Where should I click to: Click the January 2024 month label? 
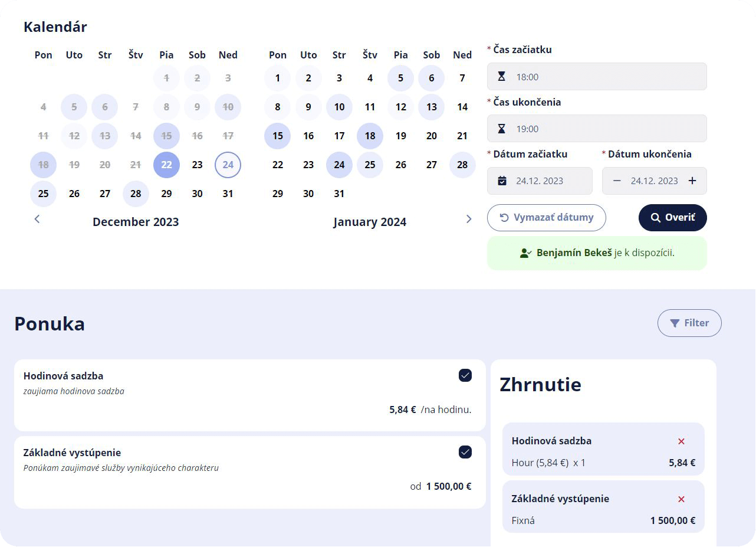[x=370, y=222]
